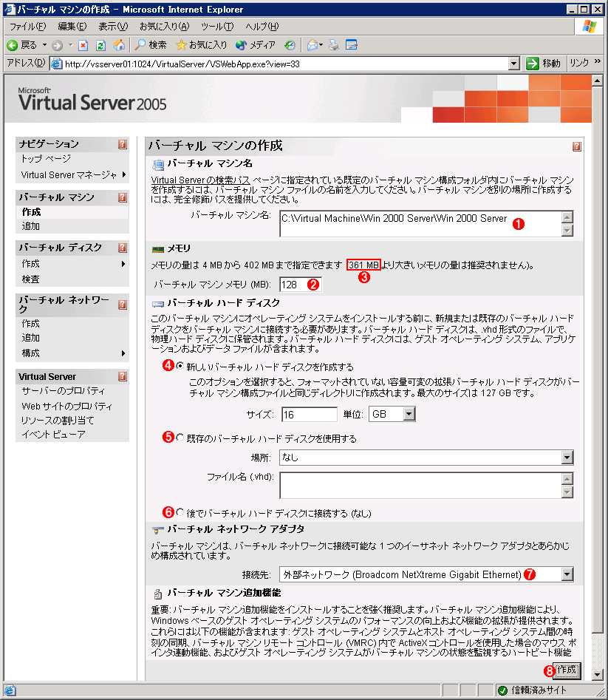Click page scrollbar down arrow
Screen dimensions: 608x700
[598, 674]
